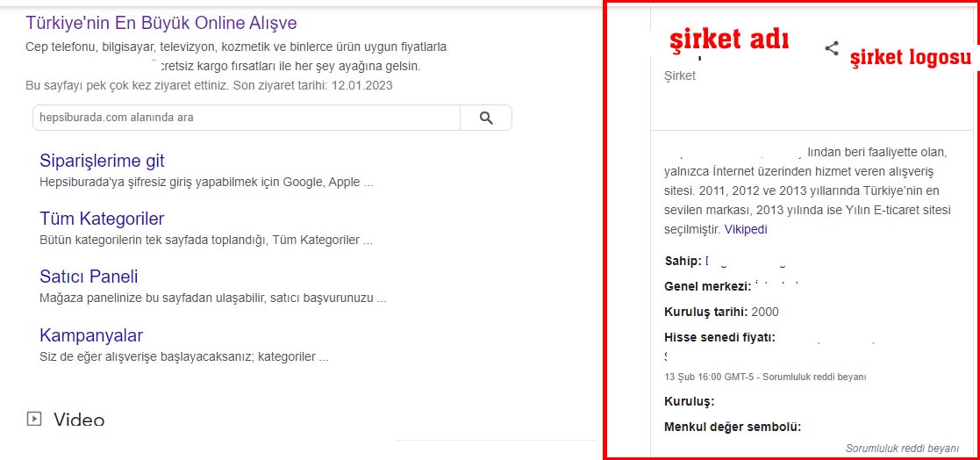Click the Genel merkezi field label

[707, 286]
